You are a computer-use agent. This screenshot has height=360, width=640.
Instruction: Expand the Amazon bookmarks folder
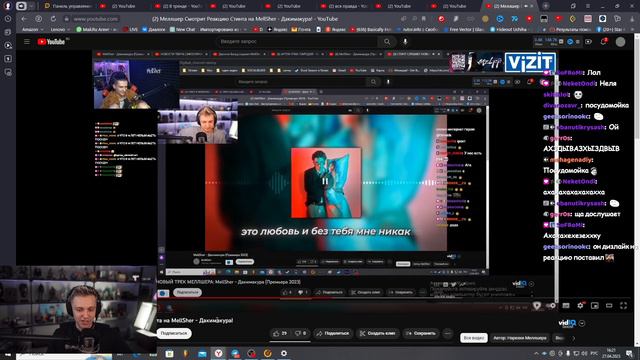tap(32, 29)
